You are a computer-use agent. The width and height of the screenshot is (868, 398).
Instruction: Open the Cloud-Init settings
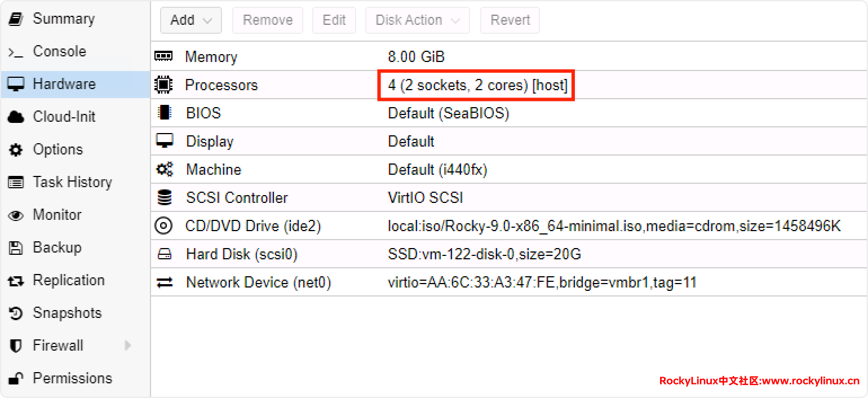pyautogui.click(x=64, y=117)
